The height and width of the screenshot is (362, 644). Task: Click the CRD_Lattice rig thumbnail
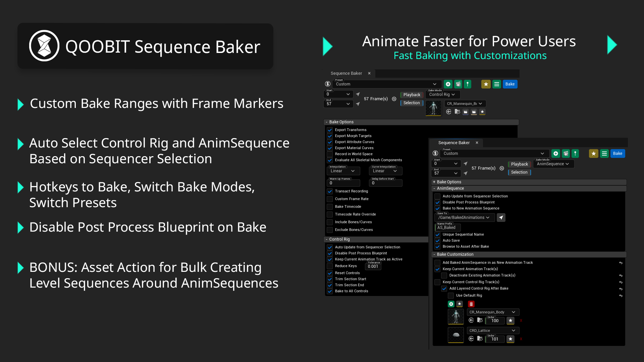[x=456, y=335]
